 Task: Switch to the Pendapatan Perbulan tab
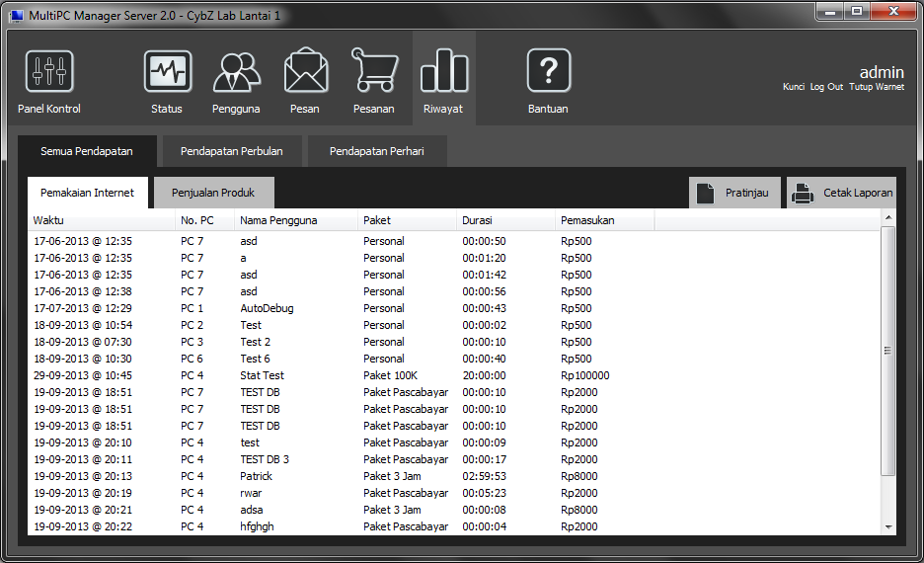[x=231, y=151]
